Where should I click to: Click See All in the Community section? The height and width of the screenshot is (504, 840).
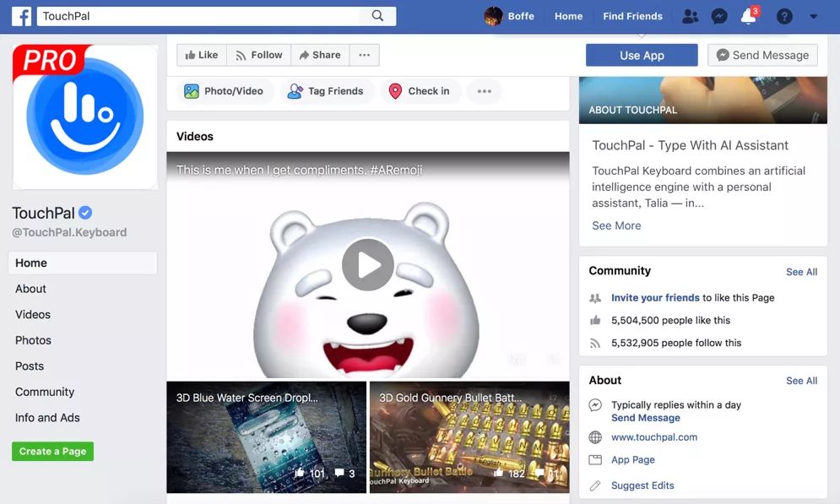click(801, 272)
